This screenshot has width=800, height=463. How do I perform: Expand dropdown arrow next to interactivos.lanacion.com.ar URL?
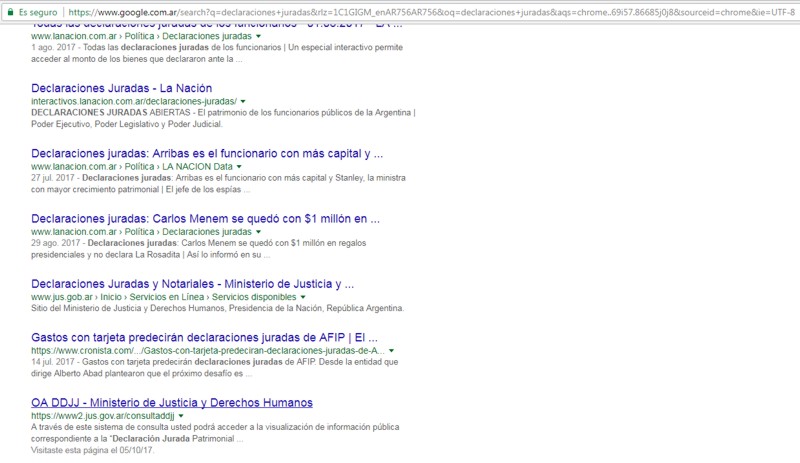pyautogui.click(x=243, y=102)
